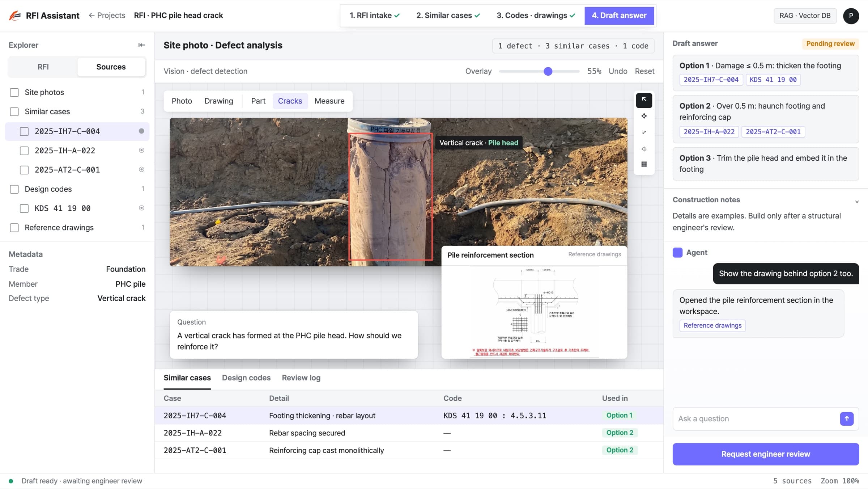Select the Cracks overlay tab
This screenshot has height=489, width=868.
[290, 101]
